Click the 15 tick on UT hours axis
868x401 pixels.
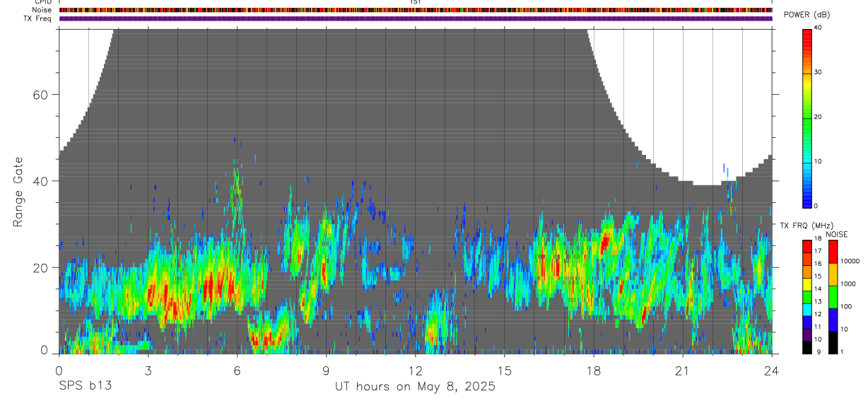(504, 370)
